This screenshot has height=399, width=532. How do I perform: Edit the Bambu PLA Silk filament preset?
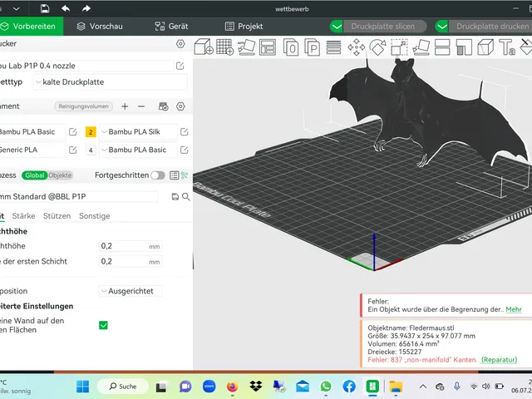[185, 132]
